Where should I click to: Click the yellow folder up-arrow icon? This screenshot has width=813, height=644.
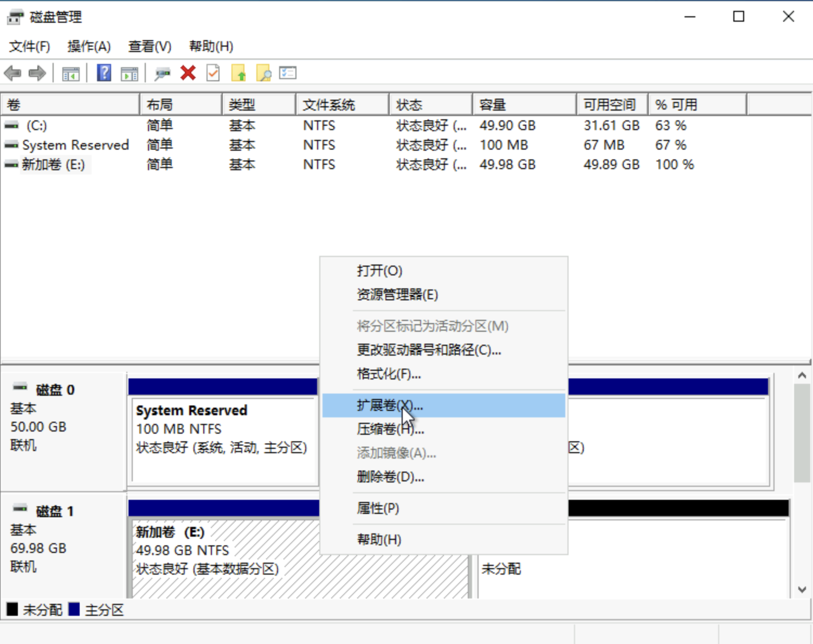[x=239, y=73]
